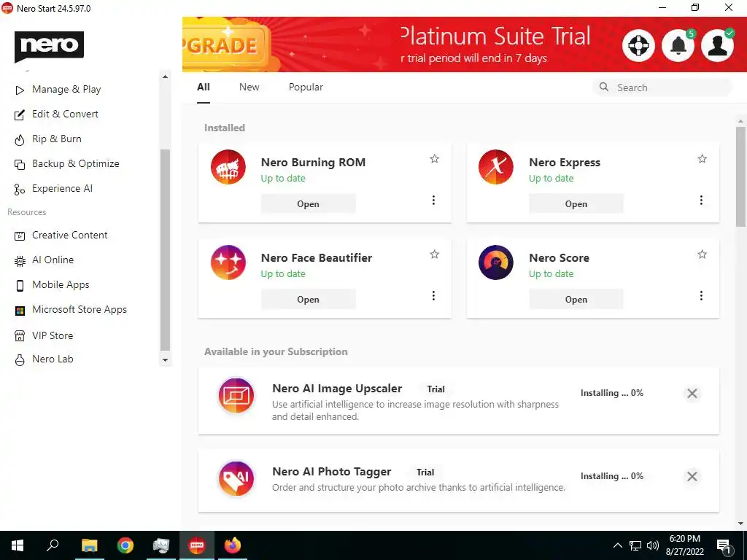The height and width of the screenshot is (560, 747).
Task: Open Windows Start menu
Action: [x=18, y=545]
